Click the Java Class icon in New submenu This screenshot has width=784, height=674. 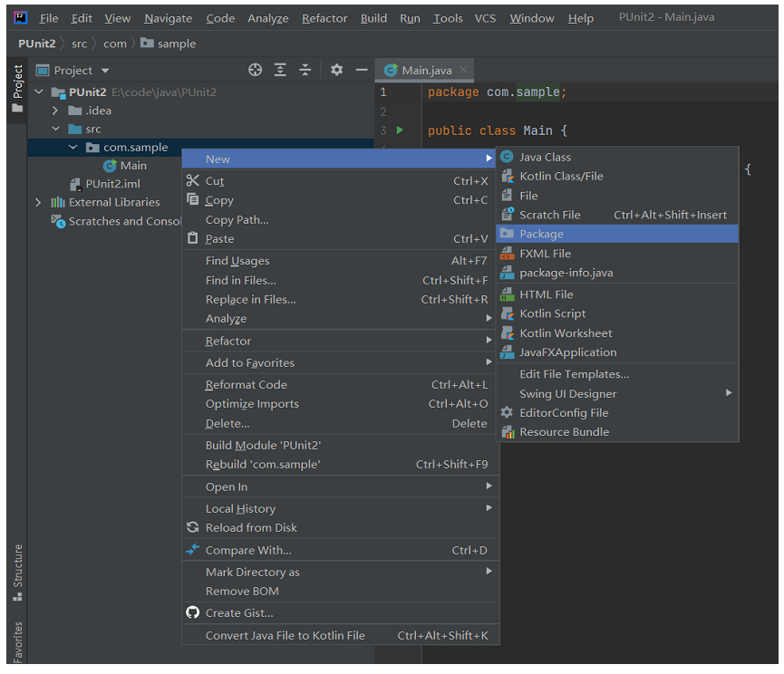tap(507, 157)
